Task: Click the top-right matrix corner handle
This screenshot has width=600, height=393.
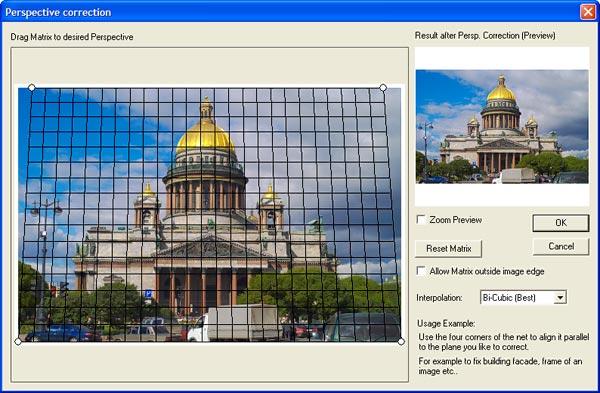Action: point(383,88)
